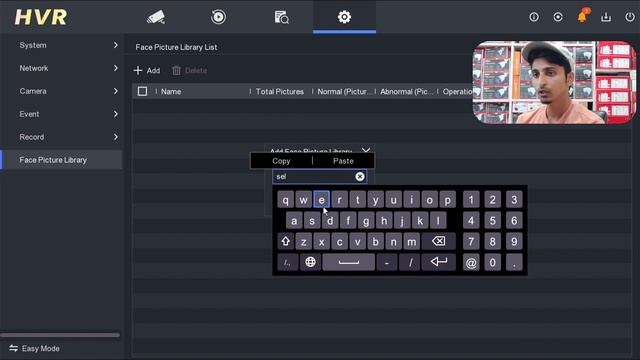
Task: Collapse the Add Face Picture Library chevron
Action: click(x=366, y=150)
